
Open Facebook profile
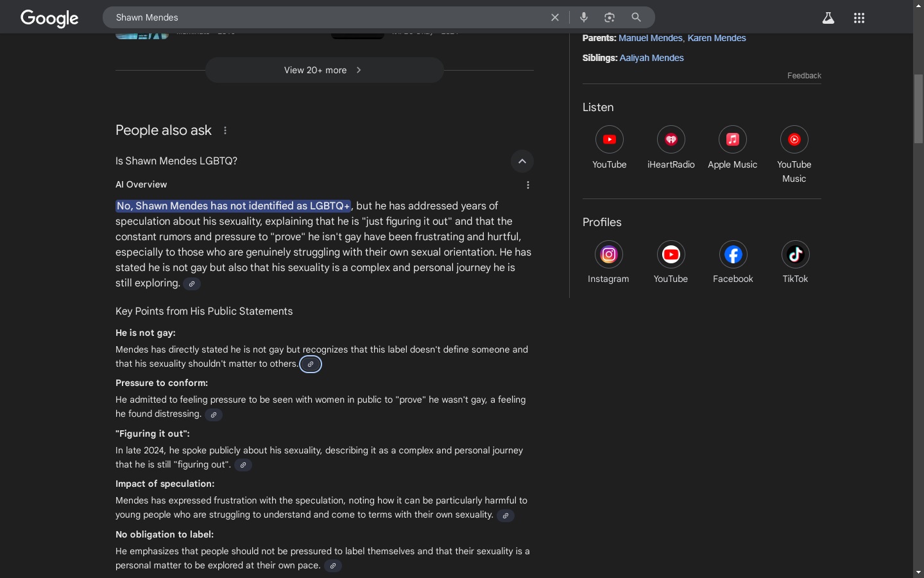coord(733,254)
